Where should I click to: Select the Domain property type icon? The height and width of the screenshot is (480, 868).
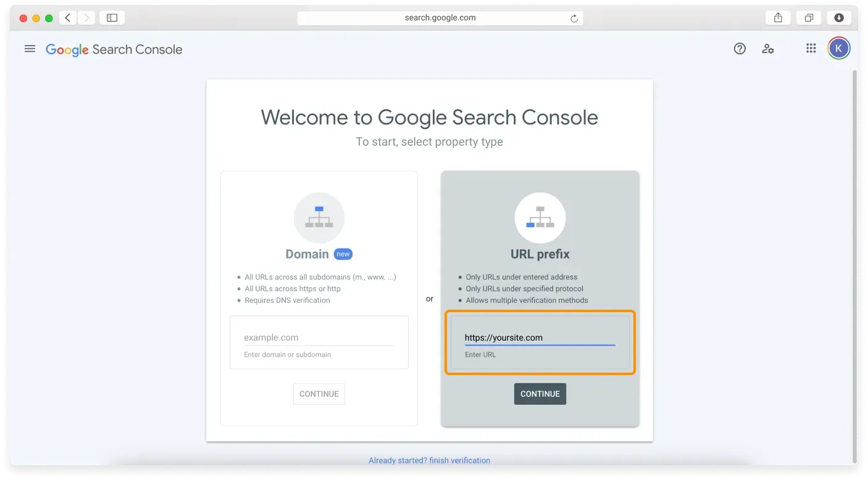[x=319, y=218]
